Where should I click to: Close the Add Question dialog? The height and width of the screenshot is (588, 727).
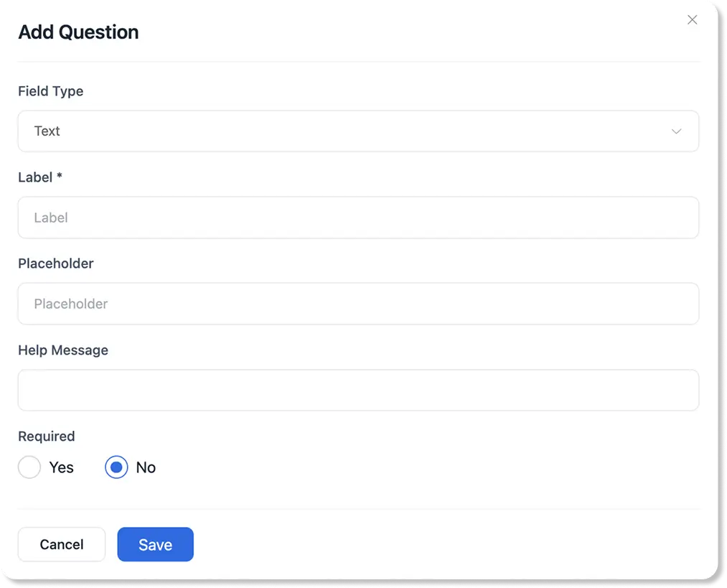tap(692, 20)
